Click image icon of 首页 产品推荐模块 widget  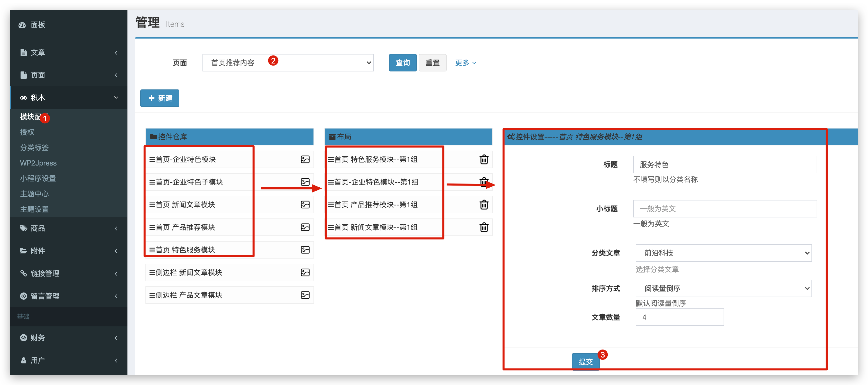pyautogui.click(x=305, y=227)
